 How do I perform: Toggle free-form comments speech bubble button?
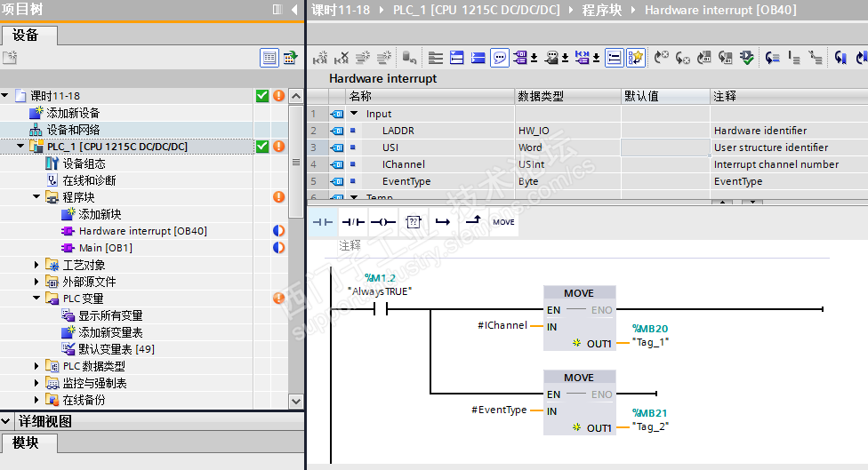click(x=500, y=58)
